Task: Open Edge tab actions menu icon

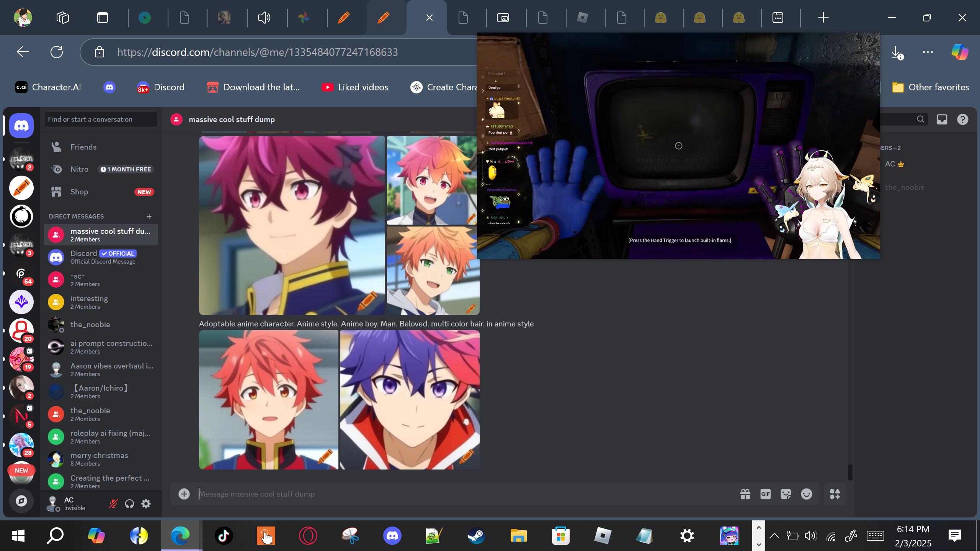Action: tap(103, 18)
